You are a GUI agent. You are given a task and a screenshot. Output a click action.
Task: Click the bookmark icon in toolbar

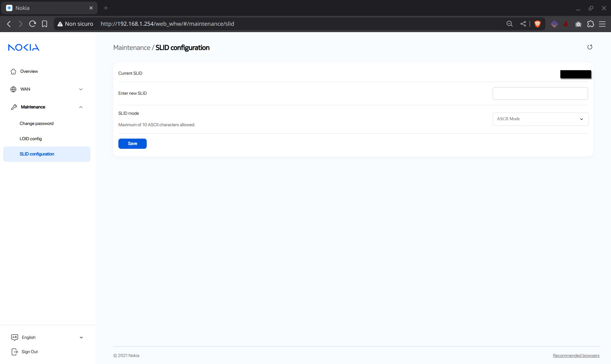coord(45,24)
